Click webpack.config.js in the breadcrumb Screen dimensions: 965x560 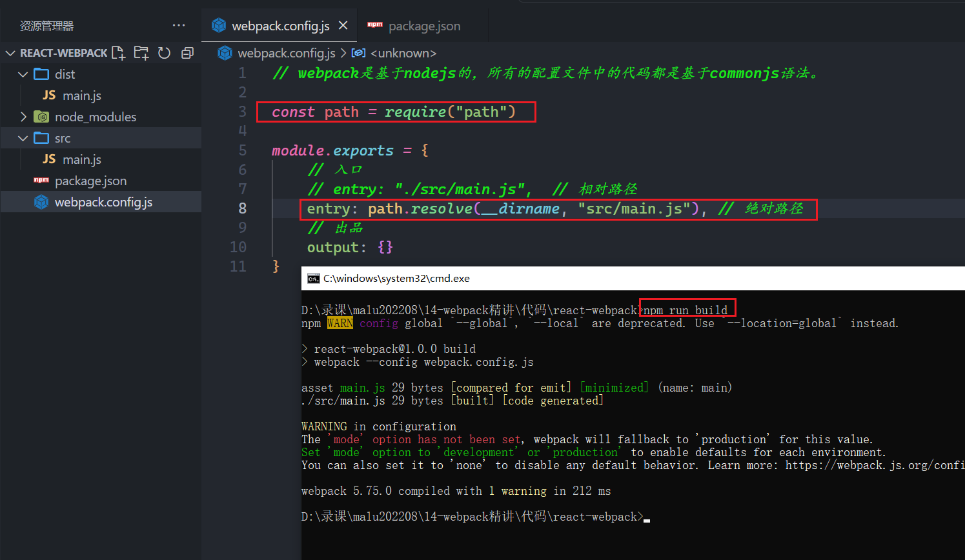pyautogui.click(x=287, y=53)
